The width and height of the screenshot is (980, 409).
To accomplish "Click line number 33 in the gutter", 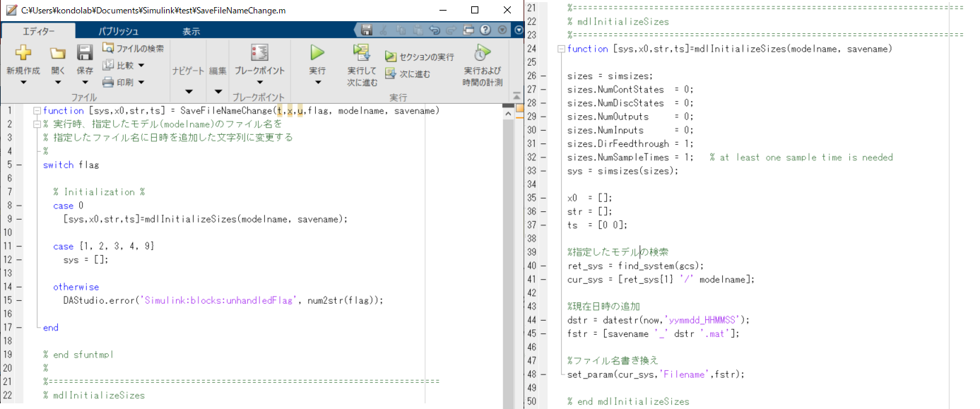I will [533, 171].
